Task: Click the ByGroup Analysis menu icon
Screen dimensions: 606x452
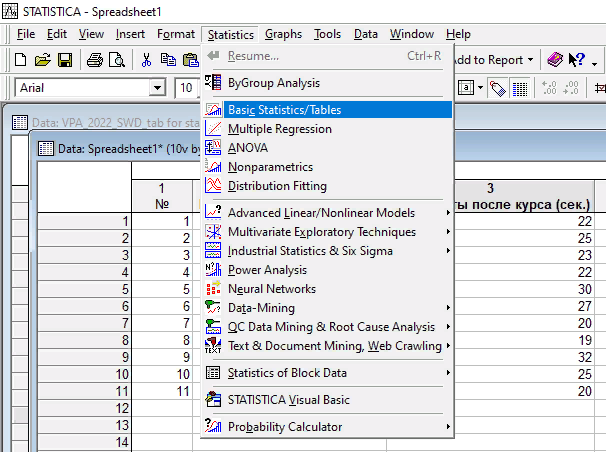Action: [x=213, y=82]
